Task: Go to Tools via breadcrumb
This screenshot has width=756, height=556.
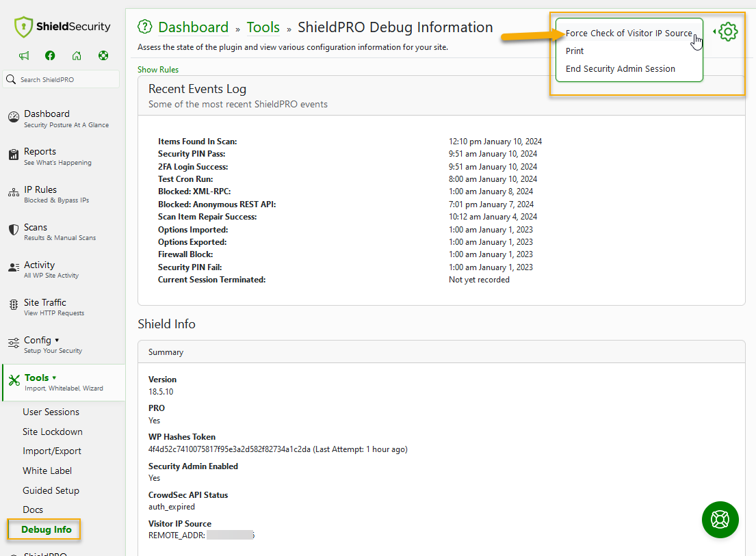Action: (x=263, y=27)
